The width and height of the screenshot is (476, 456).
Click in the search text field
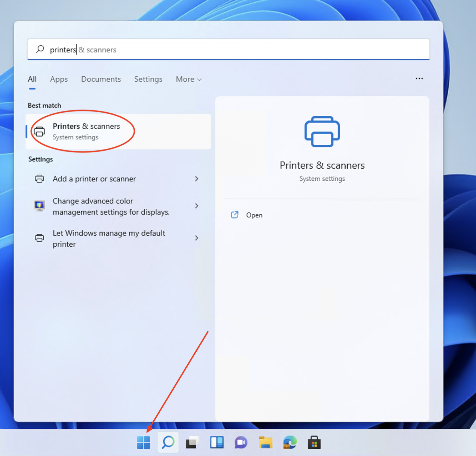click(228, 50)
